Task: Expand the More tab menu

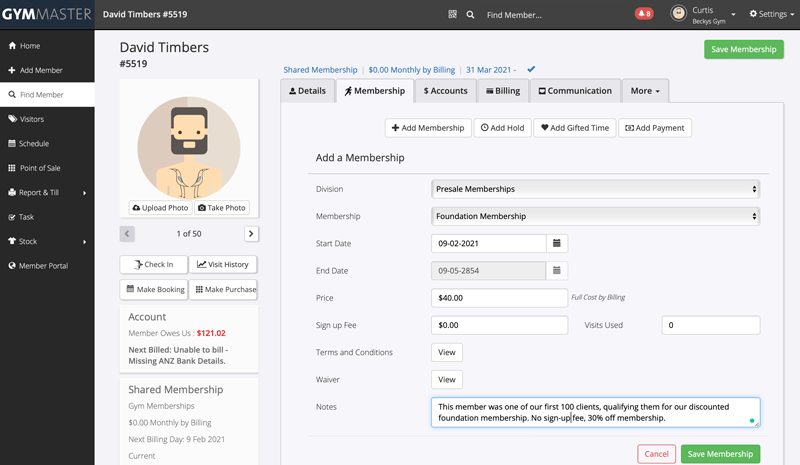Action: tap(645, 91)
